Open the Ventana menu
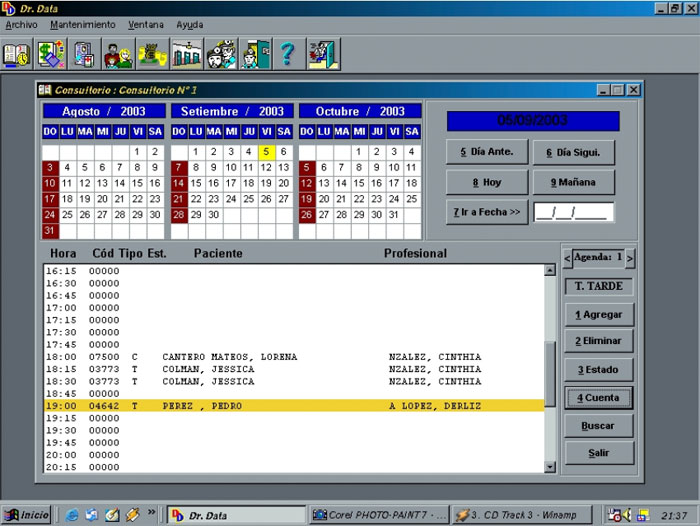Screen dimensions: 700x526 click(146, 25)
